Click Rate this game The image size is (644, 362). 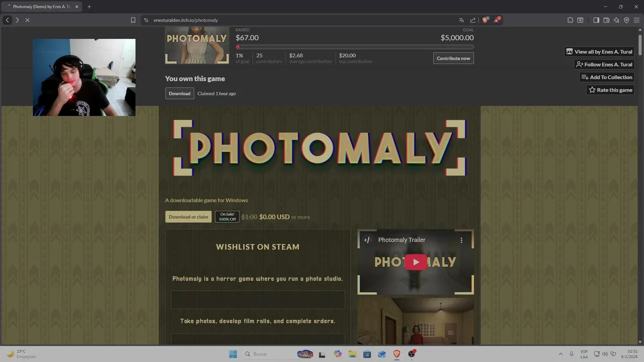tap(610, 90)
